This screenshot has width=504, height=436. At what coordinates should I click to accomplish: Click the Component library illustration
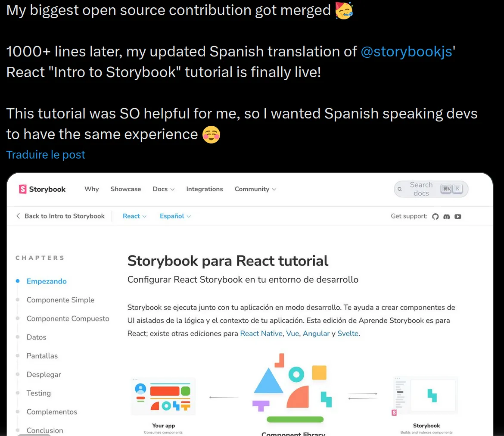293,389
